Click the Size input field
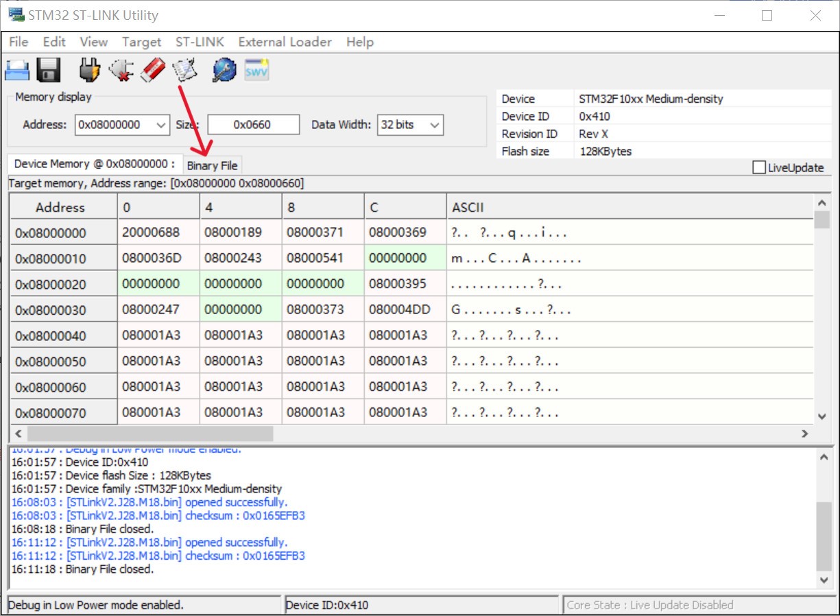Viewport: 840px width, 616px height. pyautogui.click(x=253, y=125)
